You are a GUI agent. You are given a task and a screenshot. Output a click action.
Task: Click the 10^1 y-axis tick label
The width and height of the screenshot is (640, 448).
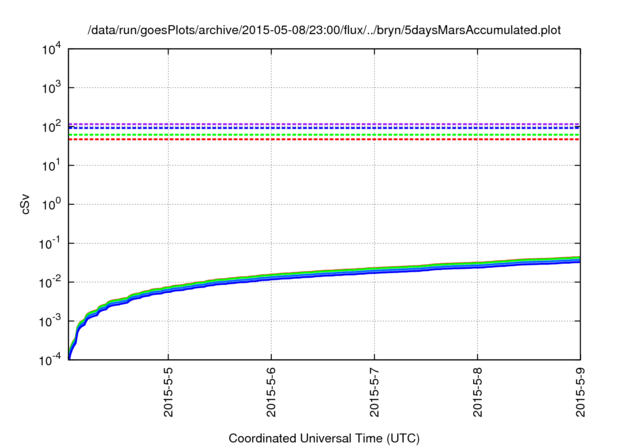pos(51,166)
